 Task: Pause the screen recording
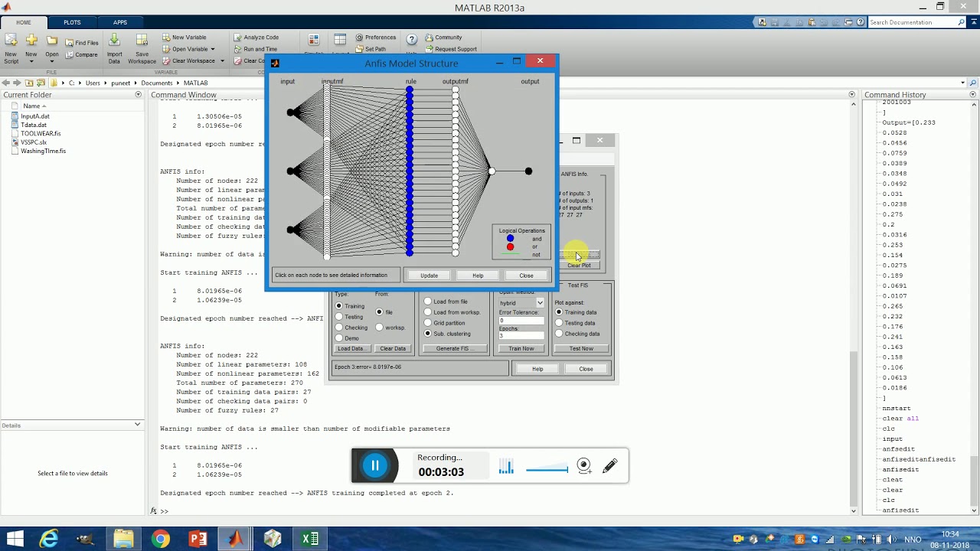375,465
